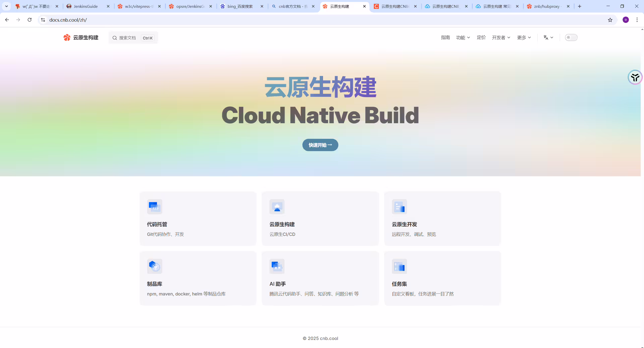Bookmark this page with the star icon
Screen dimensions: 644x348
[x=610, y=20]
